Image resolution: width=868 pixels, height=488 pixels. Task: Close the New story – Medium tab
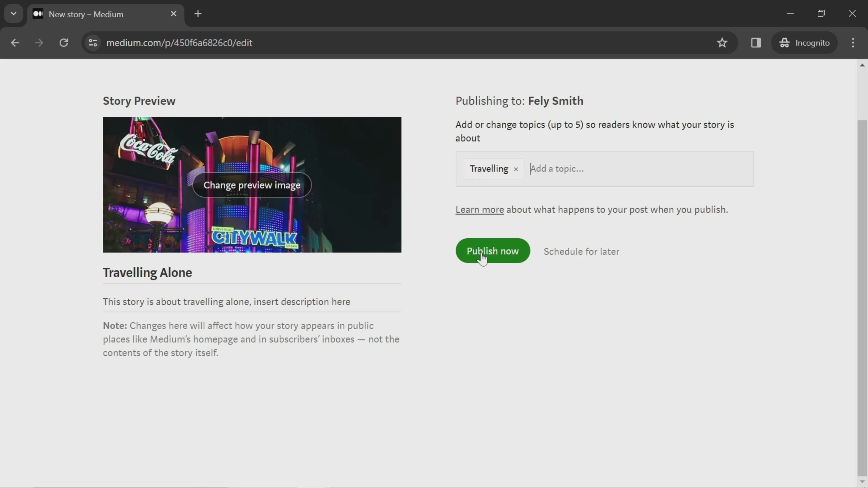click(174, 14)
